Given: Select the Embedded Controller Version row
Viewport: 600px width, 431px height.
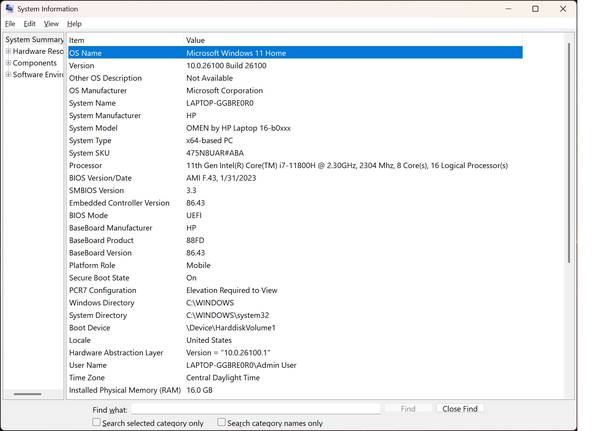Looking at the screenshot, I should click(295, 203).
